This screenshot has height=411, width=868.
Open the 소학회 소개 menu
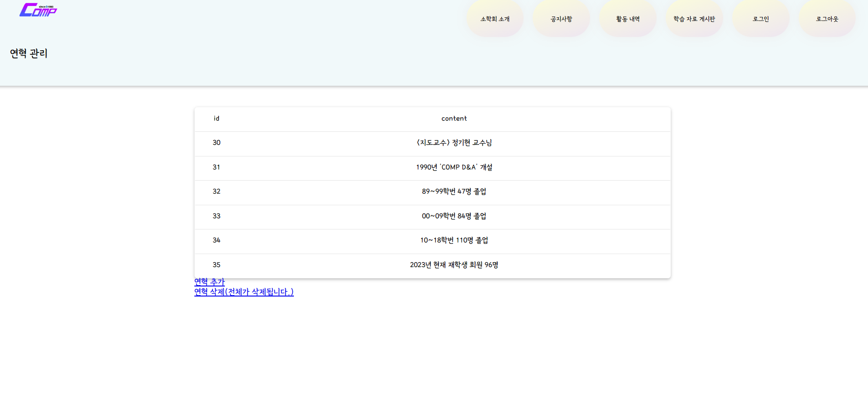click(x=495, y=19)
